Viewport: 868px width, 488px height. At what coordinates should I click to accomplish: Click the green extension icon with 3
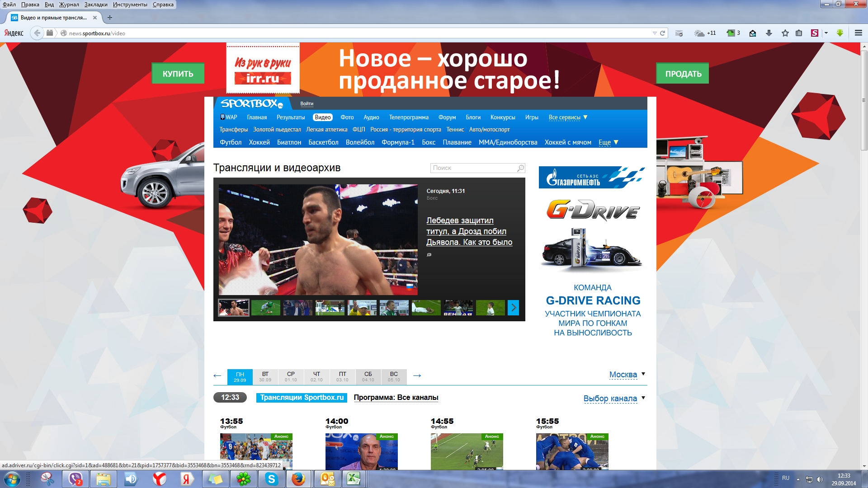pos(733,33)
